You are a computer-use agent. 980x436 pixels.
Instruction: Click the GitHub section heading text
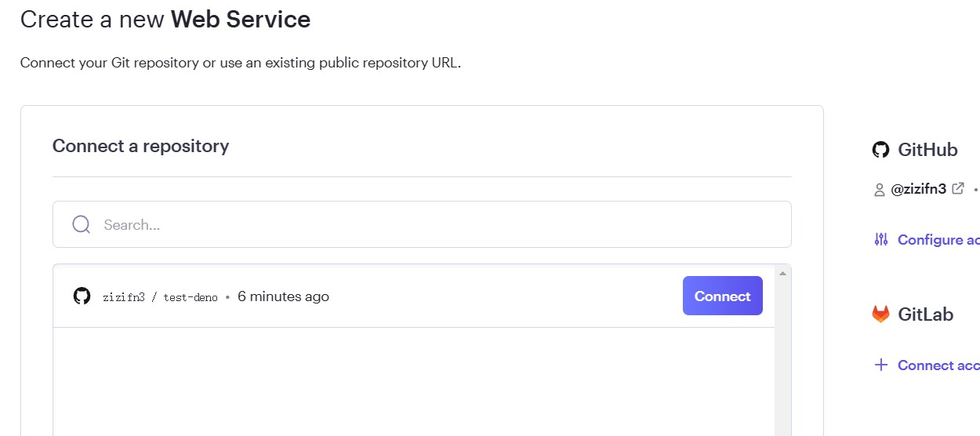click(x=927, y=150)
